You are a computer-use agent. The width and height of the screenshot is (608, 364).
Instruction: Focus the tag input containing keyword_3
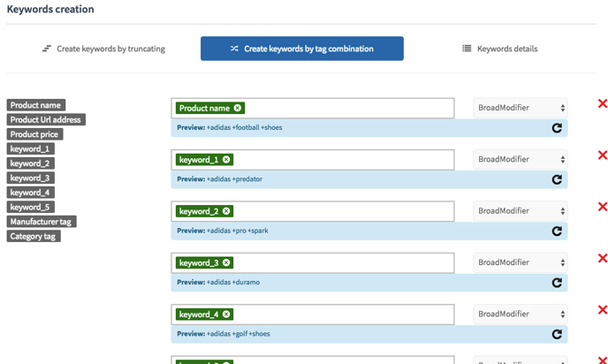point(313,262)
